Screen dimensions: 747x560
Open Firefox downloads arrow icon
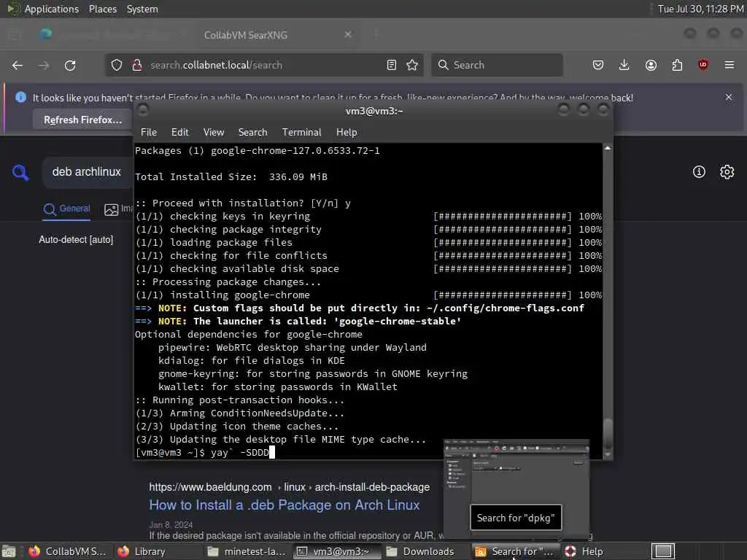pyautogui.click(x=624, y=65)
